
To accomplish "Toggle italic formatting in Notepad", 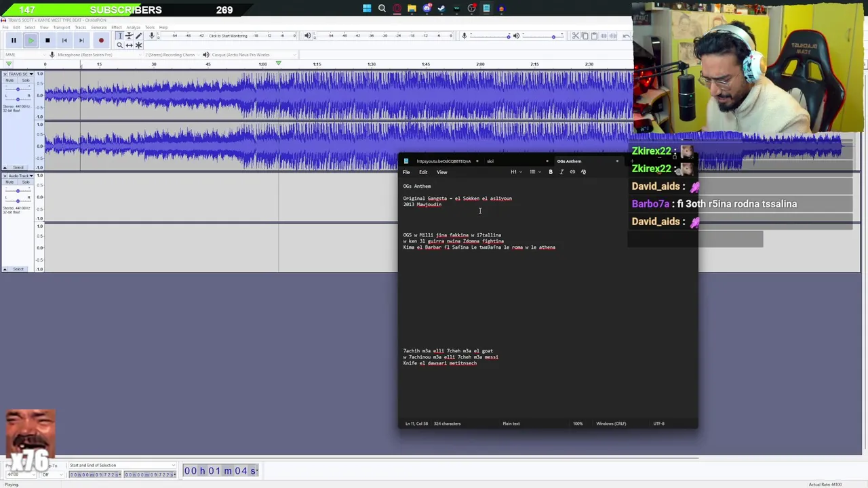I will coord(561,172).
